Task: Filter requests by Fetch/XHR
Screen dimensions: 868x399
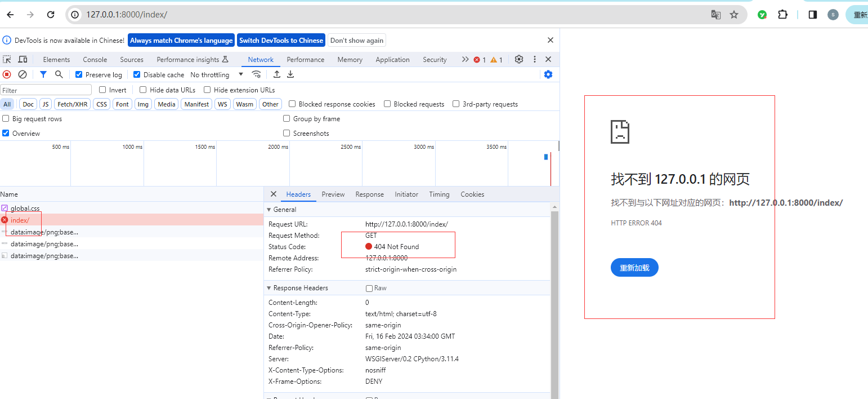Action: (73, 104)
